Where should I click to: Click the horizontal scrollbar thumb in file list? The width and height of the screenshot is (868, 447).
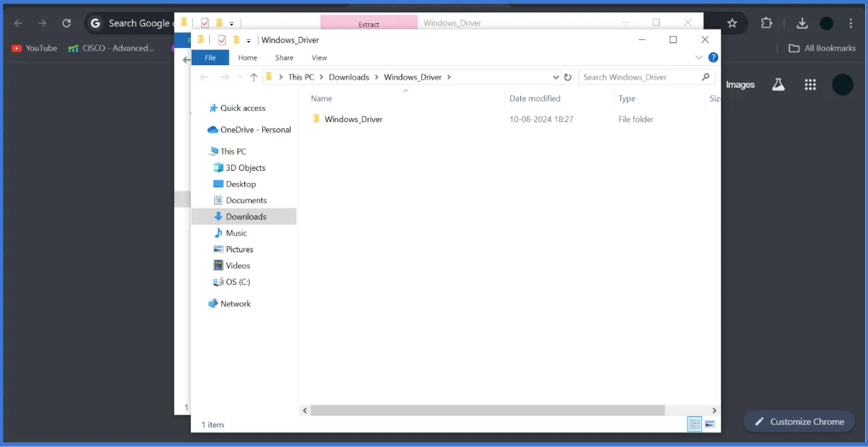(487, 410)
